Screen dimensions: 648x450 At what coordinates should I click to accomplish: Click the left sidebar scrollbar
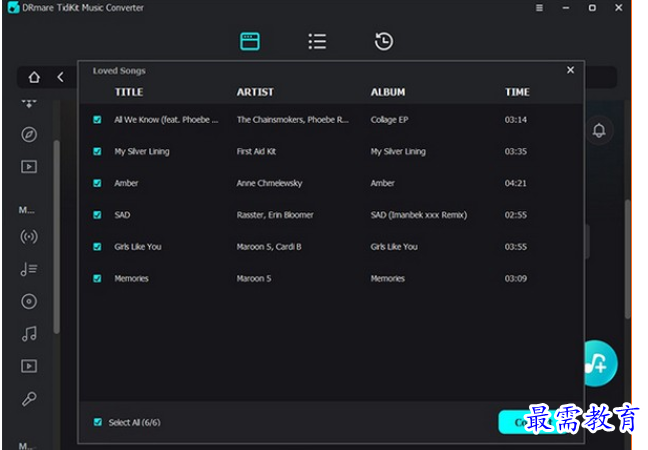(56, 237)
